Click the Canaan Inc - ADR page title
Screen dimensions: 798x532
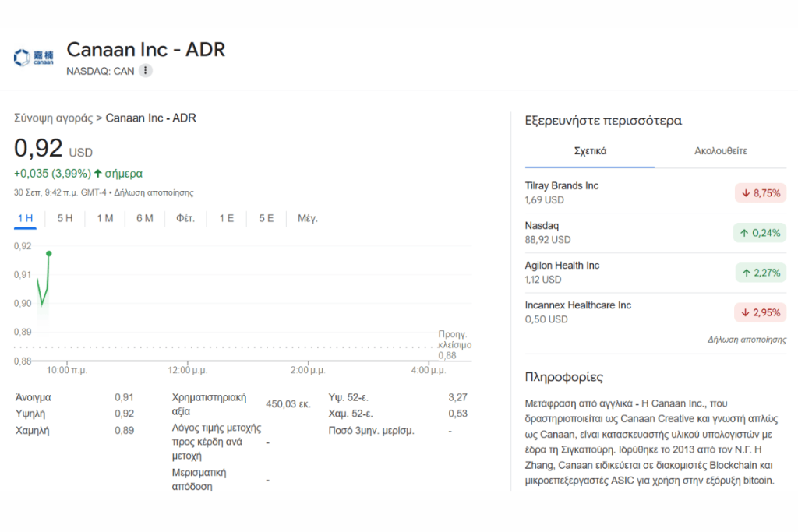pos(146,50)
